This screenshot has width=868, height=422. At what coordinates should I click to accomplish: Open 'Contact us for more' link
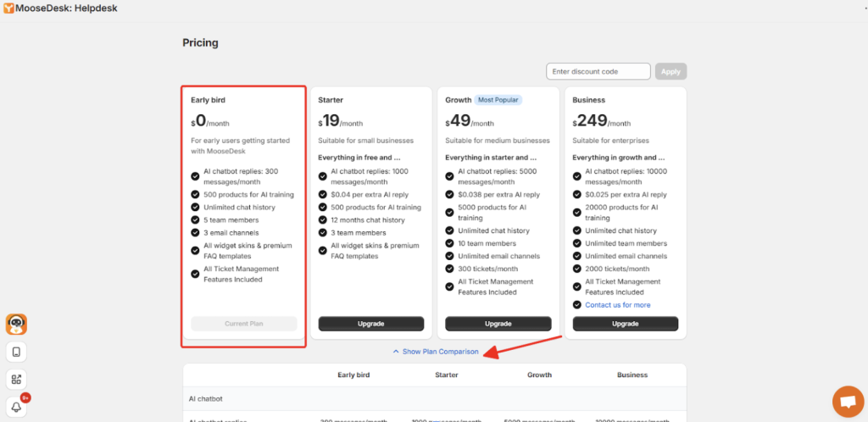click(x=617, y=305)
